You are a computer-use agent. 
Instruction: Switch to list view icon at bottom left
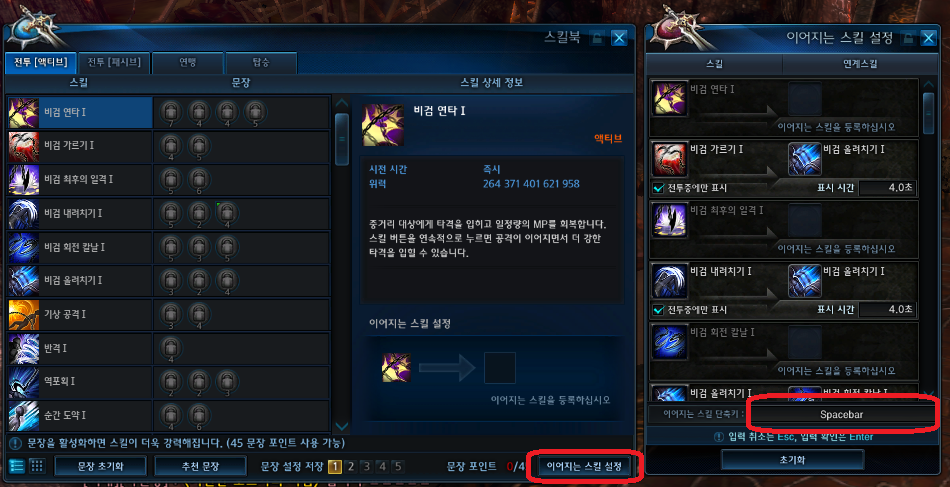click(18, 466)
